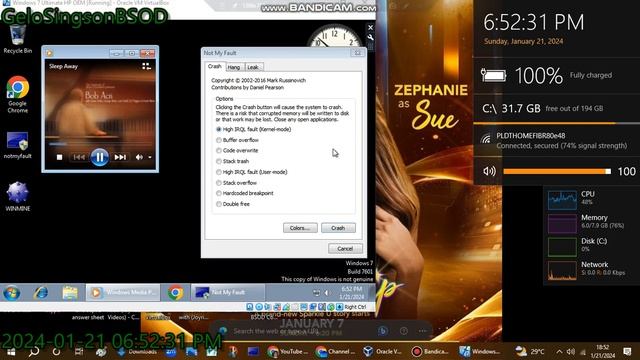Switch to Oracle VirtualBox taskbar button

point(383,351)
